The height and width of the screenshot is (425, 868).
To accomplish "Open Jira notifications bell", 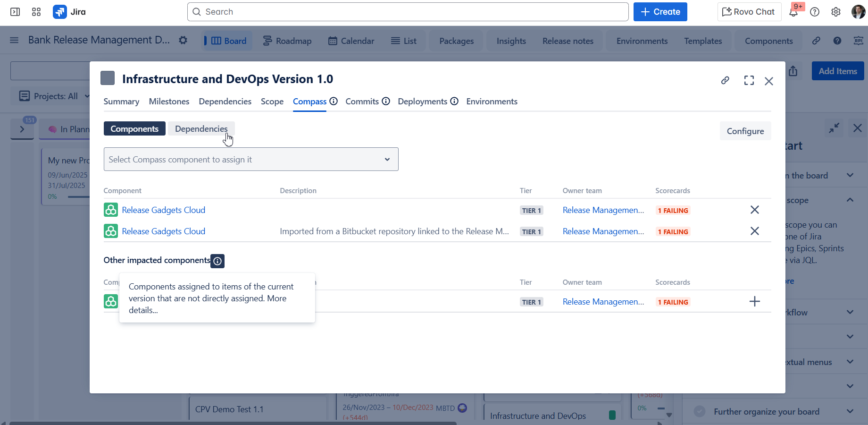I will point(793,12).
